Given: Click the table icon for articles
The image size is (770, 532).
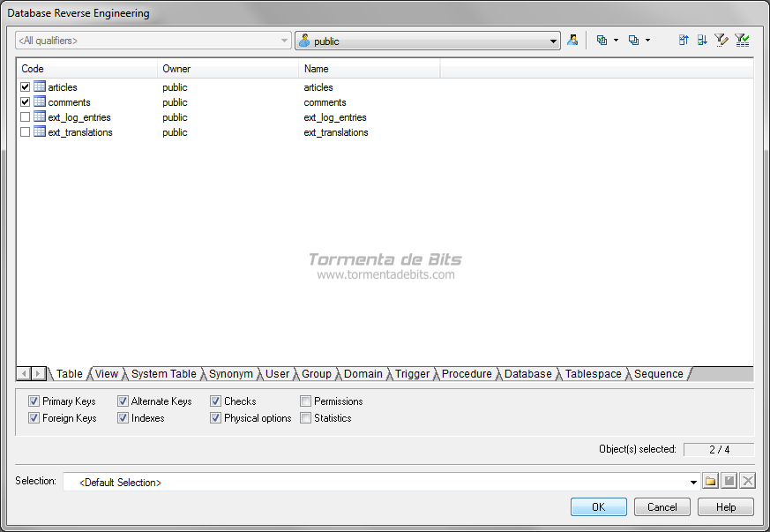Looking at the screenshot, I should pyautogui.click(x=40, y=86).
